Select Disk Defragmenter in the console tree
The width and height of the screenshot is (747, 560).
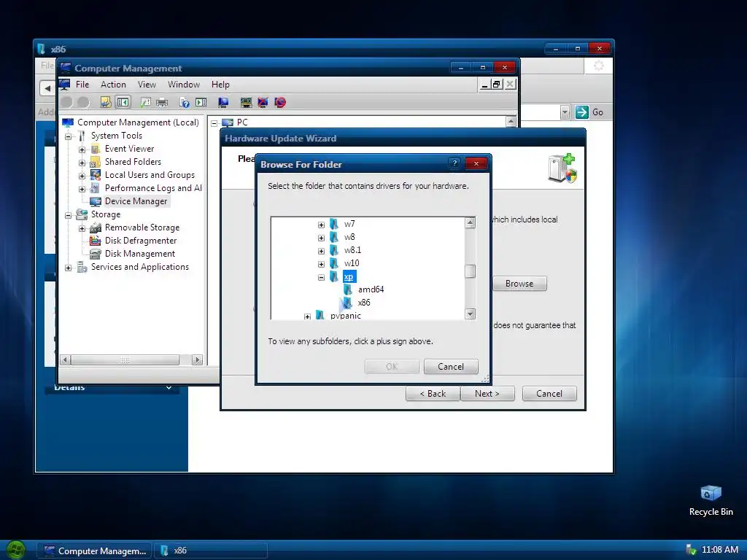click(141, 241)
